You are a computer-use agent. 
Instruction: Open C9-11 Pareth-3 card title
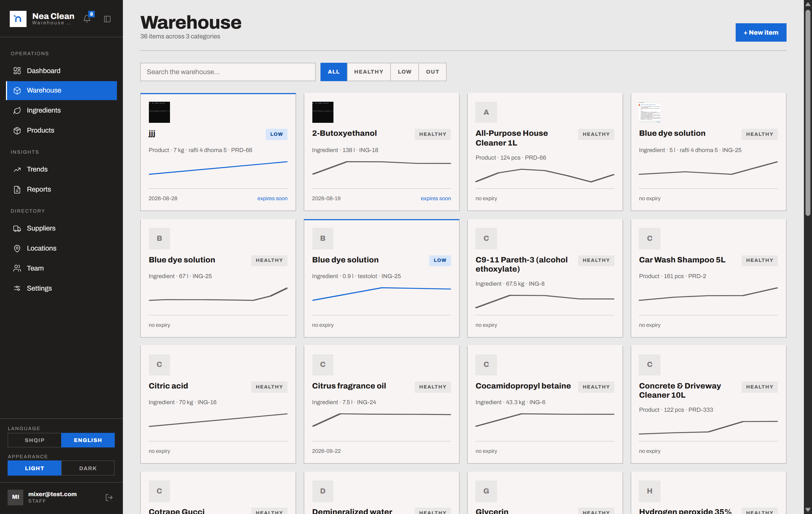tap(521, 264)
